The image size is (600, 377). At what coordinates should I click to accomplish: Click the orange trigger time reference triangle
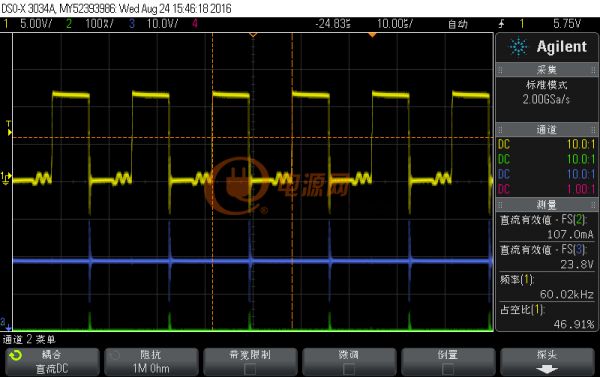[372, 35]
